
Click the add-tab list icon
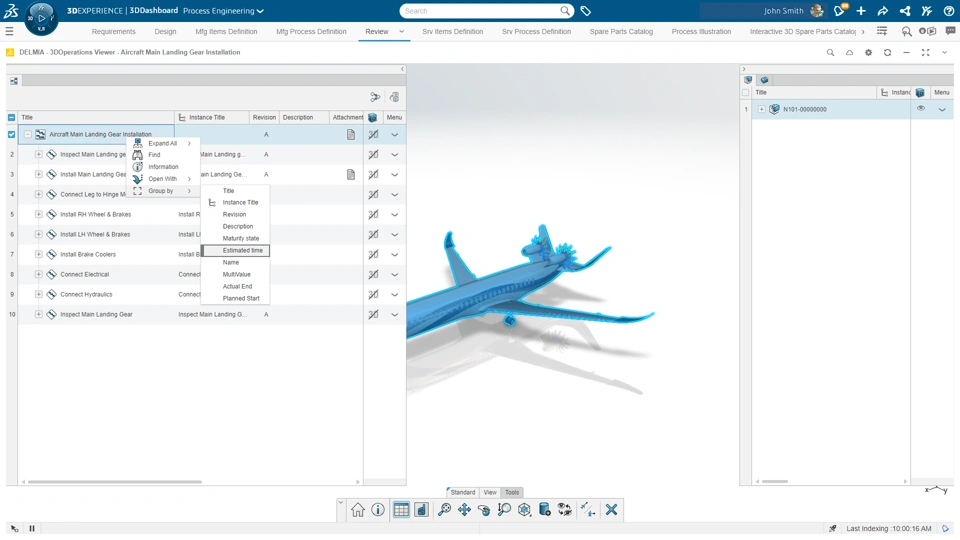(882, 31)
